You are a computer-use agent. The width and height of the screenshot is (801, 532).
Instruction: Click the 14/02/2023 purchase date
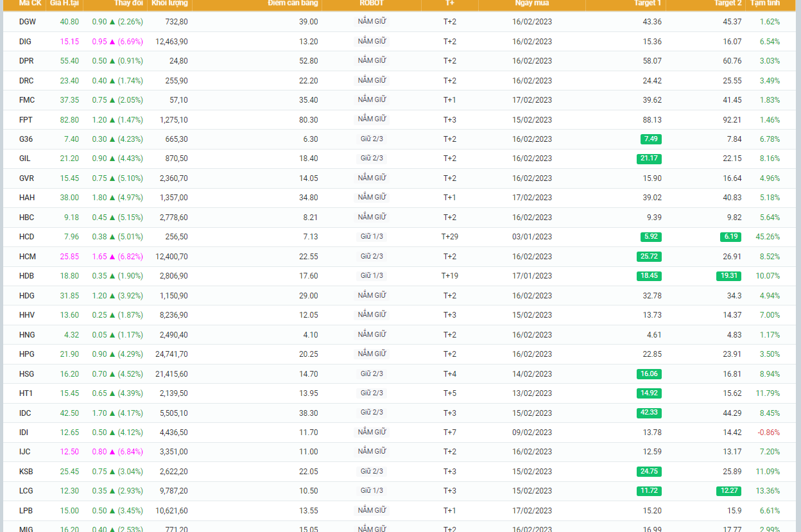click(532, 374)
